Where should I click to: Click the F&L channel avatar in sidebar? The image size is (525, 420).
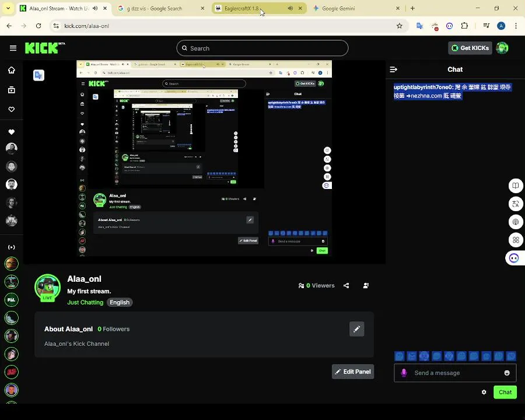tap(12, 300)
